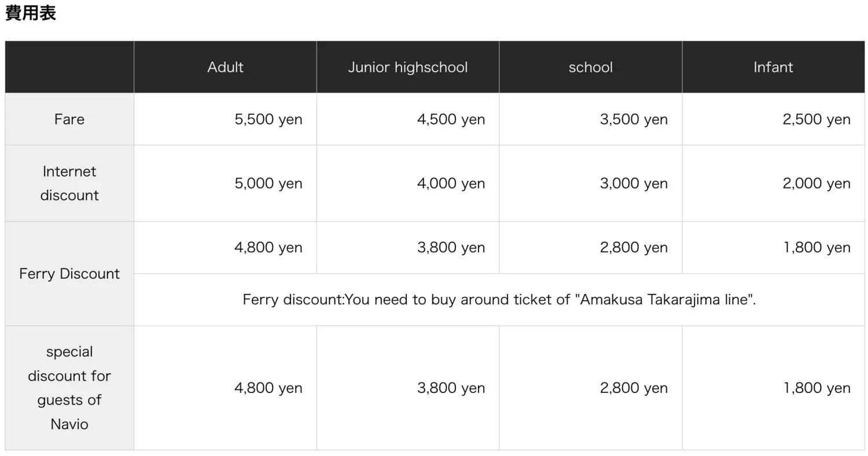This screenshot has height=456, width=868.
Task: Select the 4,500 yen Junior highschool fare
Action: pyautogui.click(x=451, y=119)
